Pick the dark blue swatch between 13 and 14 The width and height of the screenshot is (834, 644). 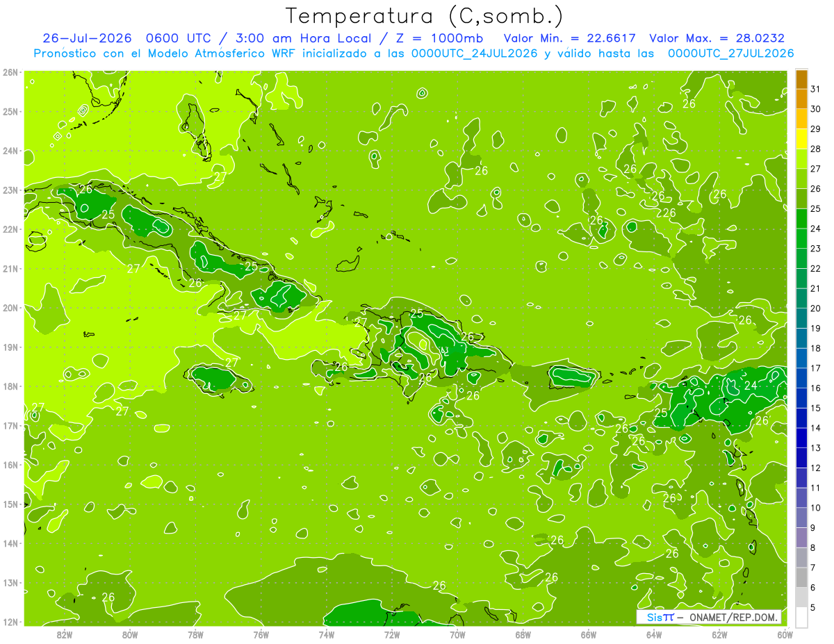click(x=801, y=438)
